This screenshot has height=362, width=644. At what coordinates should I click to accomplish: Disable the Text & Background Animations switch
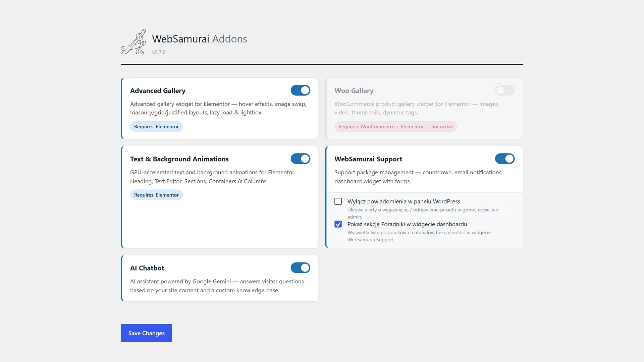tap(300, 159)
